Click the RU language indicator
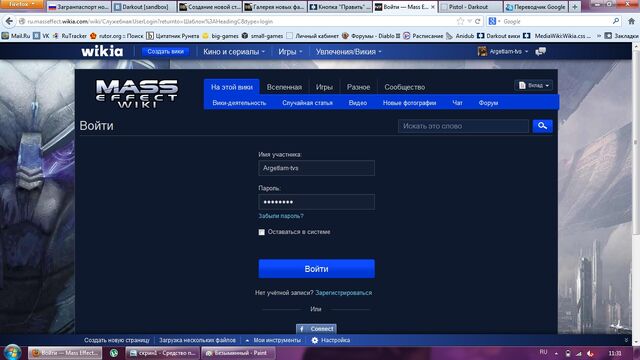This screenshot has width=640, height=360. point(543,352)
